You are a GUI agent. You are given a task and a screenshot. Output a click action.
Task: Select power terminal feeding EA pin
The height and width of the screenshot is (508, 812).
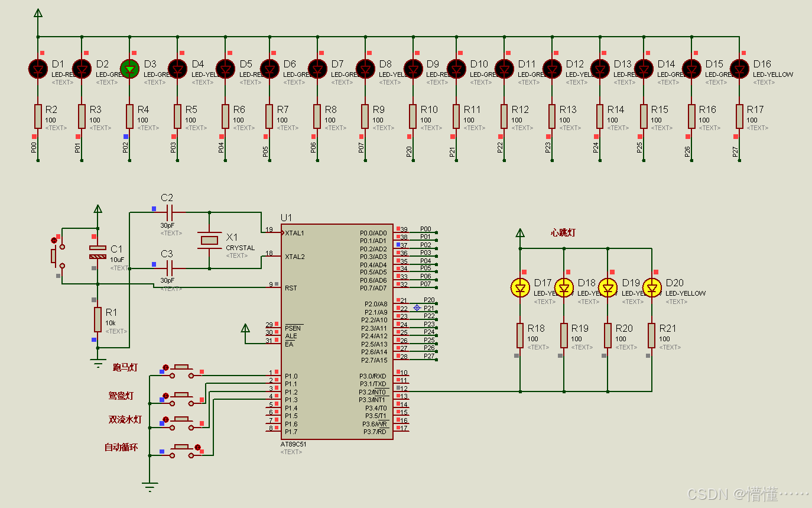coord(246,329)
